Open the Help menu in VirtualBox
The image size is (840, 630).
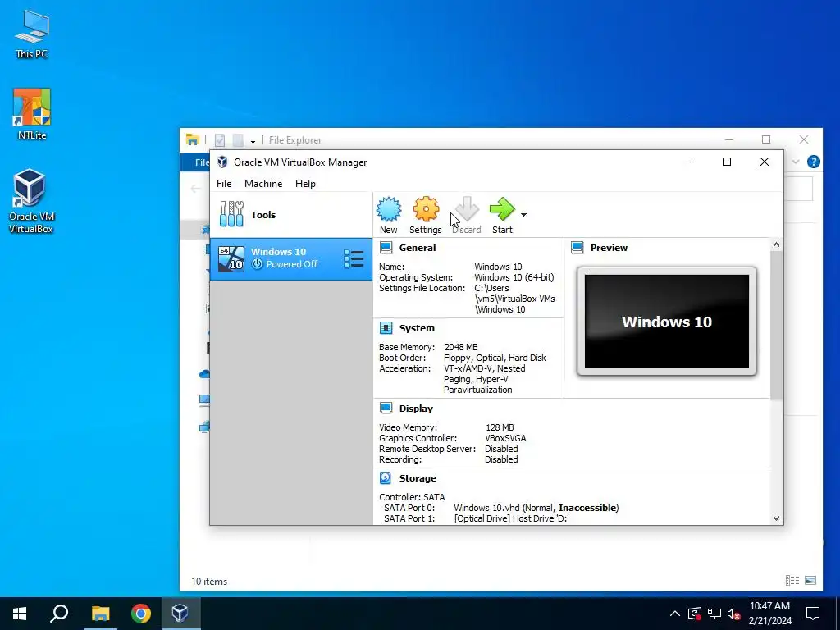coord(305,183)
